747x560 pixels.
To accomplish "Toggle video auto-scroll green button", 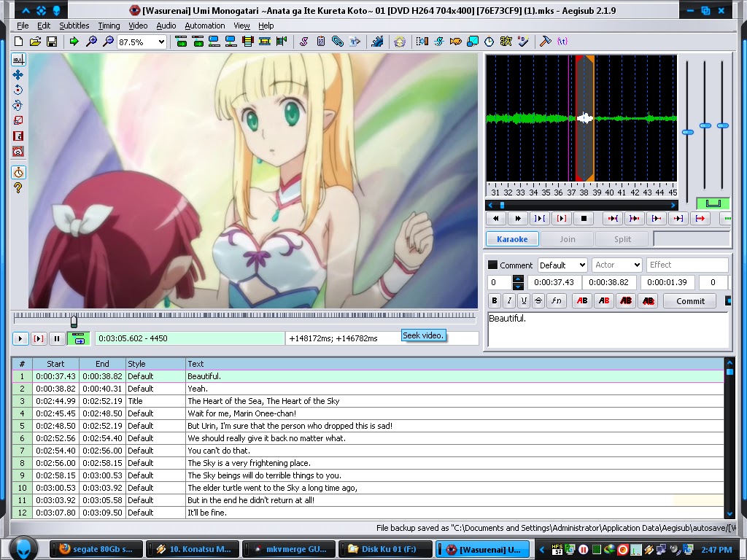I will (x=79, y=338).
